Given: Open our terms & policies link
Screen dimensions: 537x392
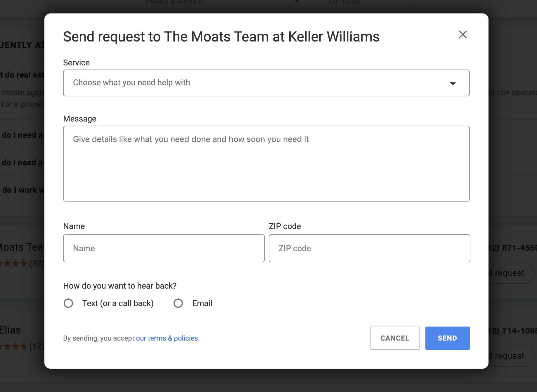Looking at the screenshot, I should pos(167,338).
